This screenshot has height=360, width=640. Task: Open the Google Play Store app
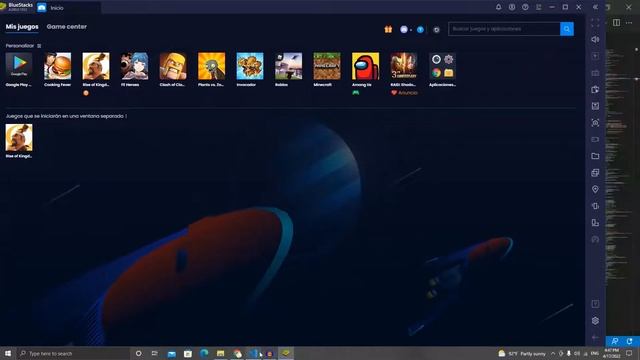pos(19,66)
